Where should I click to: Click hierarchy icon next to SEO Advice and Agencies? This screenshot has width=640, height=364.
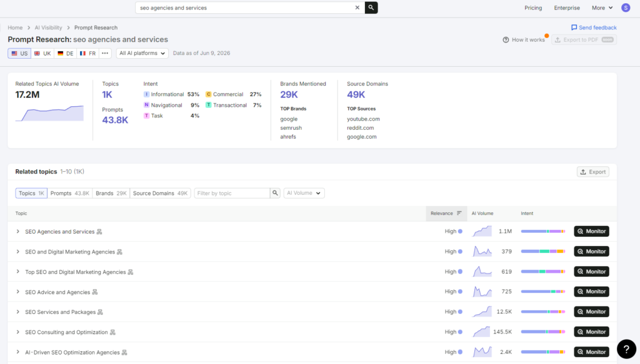95,292
